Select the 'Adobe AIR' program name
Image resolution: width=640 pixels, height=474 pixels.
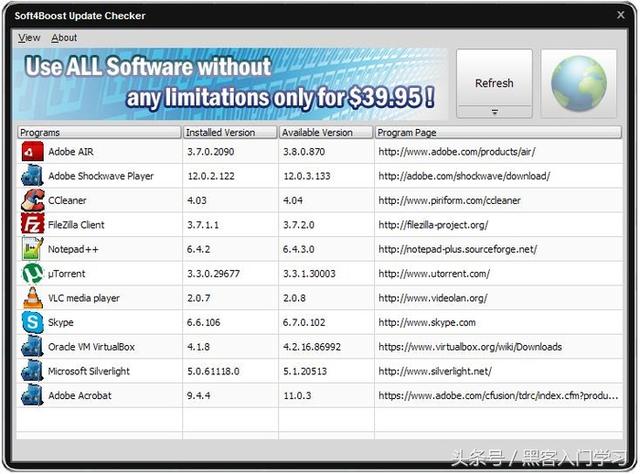(71, 152)
